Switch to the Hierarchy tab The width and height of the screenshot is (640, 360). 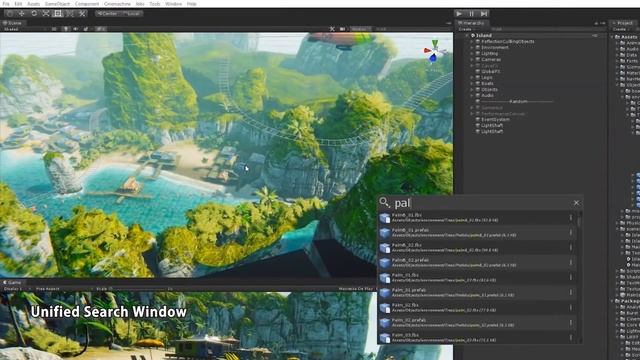coord(471,23)
